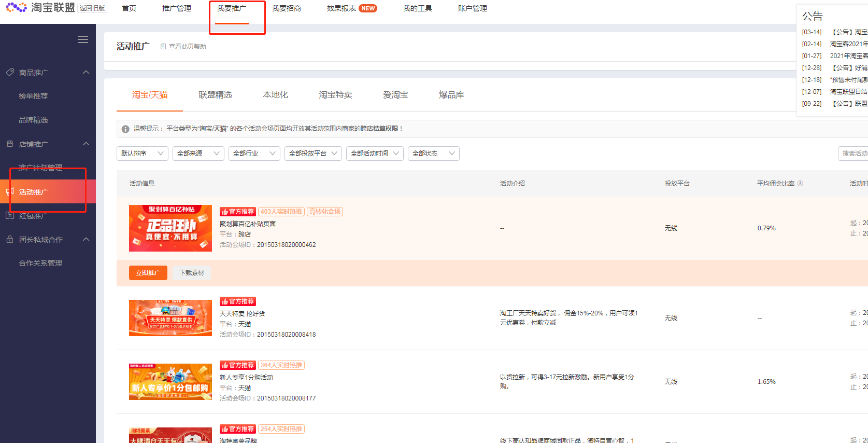The width and height of the screenshot is (868, 443).
Task: Open the 全部行业 dropdown
Action: pyautogui.click(x=254, y=154)
